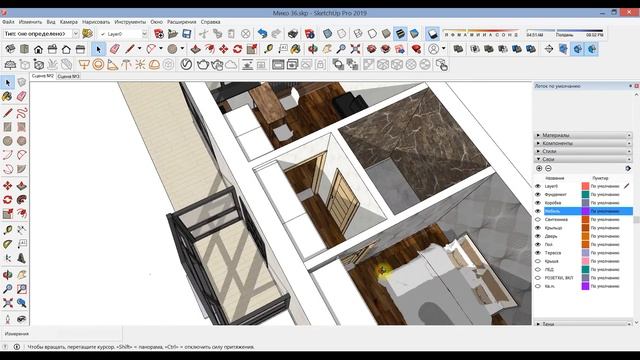The width and height of the screenshot is (640, 360).
Task: Save the model with the floppy icon
Action: click(x=187, y=33)
